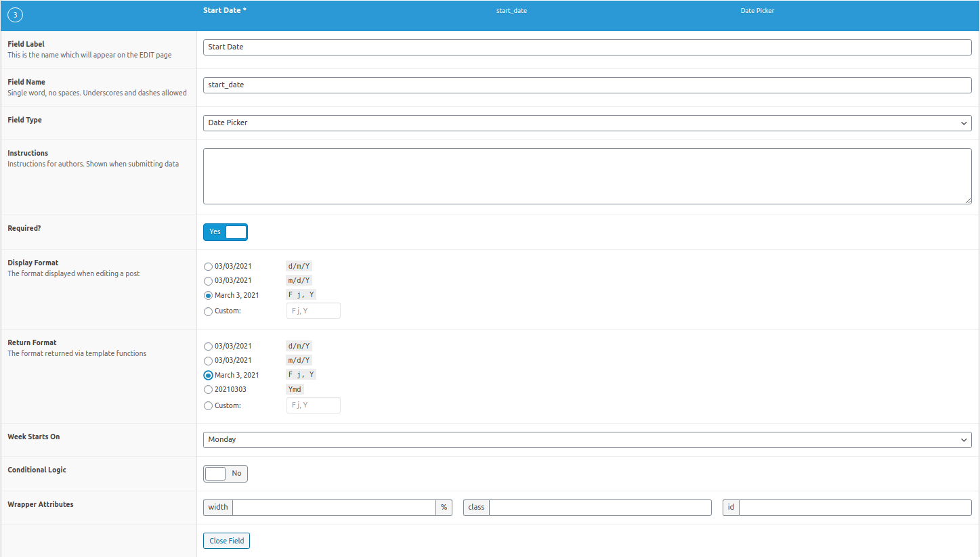Click the field order number 3 icon
This screenshot has width=980, height=557.
(15, 14)
